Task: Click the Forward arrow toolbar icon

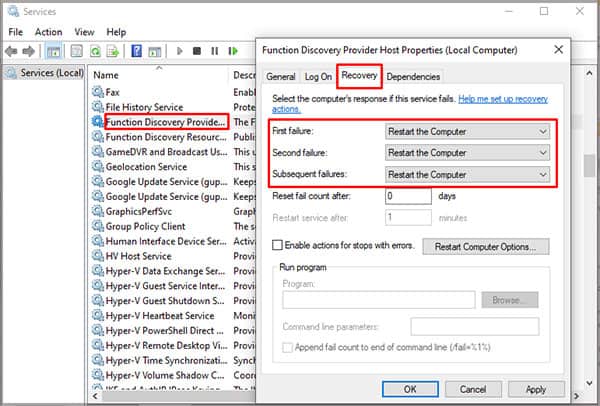Action: [29, 51]
